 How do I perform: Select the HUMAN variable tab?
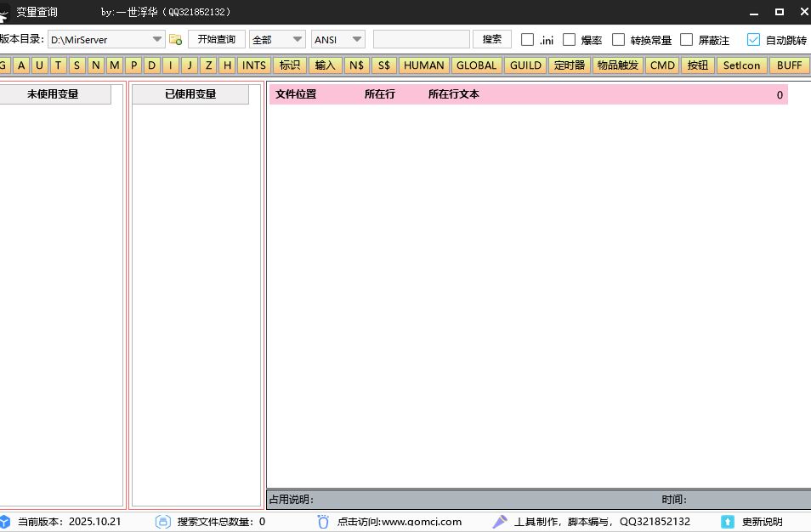tap(423, 65)
